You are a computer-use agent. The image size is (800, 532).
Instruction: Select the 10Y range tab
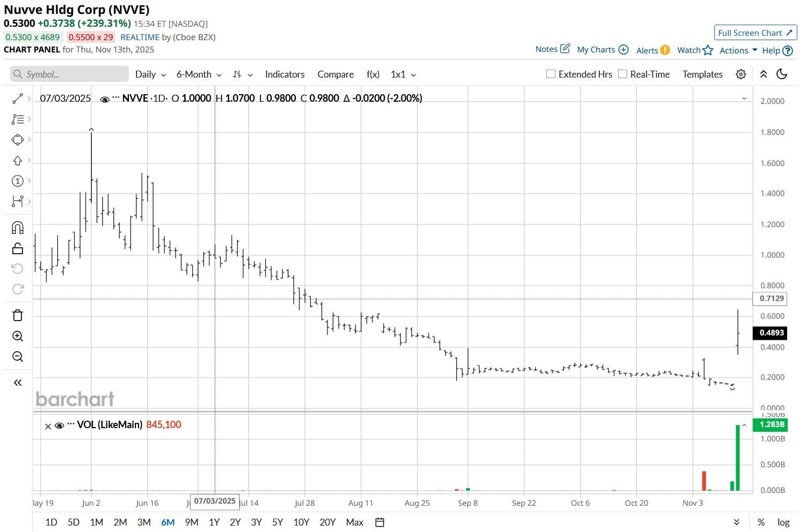(301, 522)
